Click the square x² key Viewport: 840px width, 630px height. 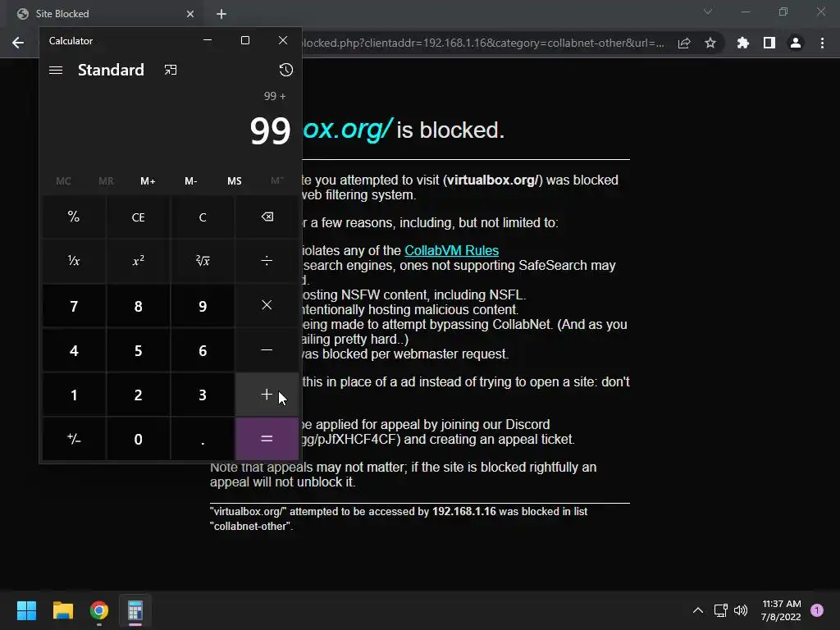tap(138, 261)
